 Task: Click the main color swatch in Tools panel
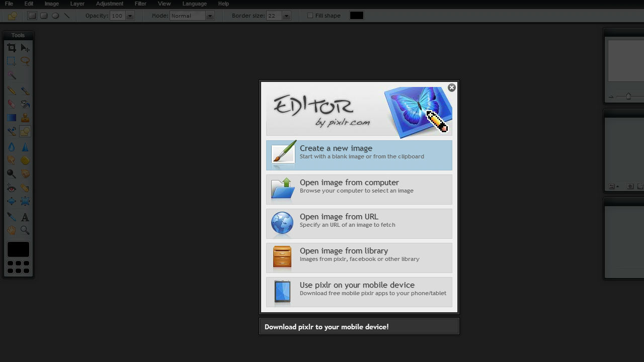tap(18, 249)
